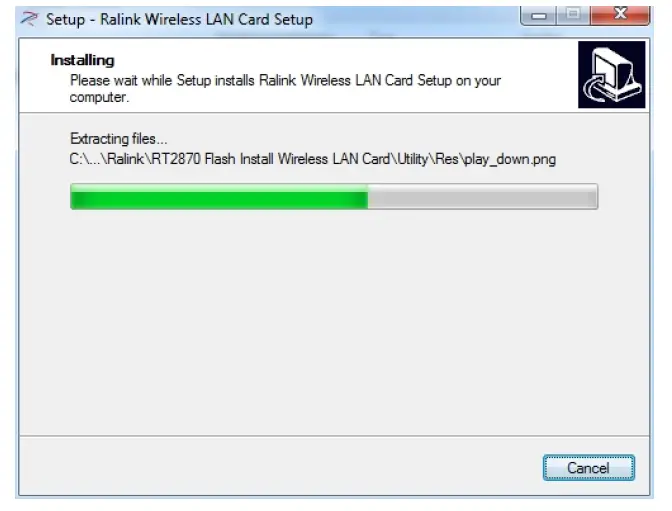
Task: Minimize the Setup window
Action: (x=538, y=16)
